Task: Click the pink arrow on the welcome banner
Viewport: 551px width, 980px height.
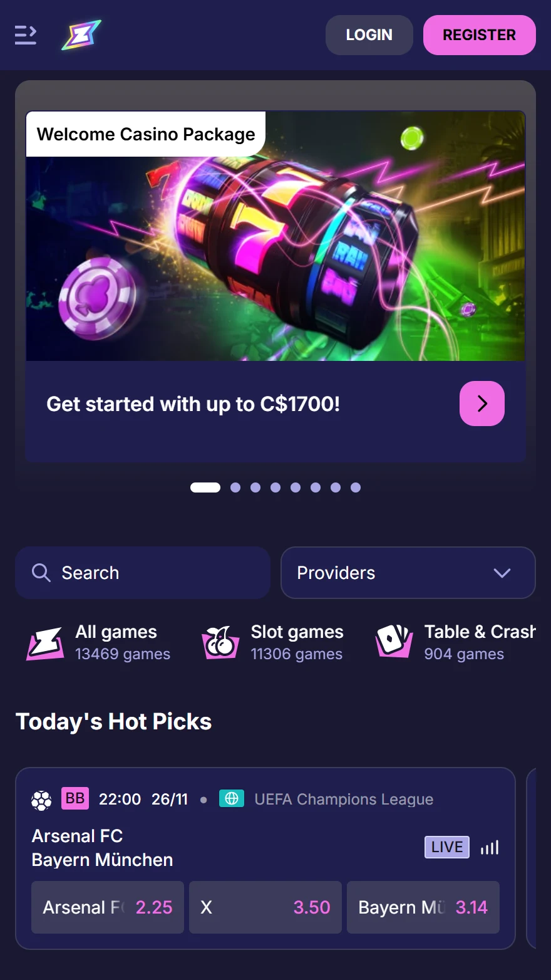Action: [x=482, y=404]
